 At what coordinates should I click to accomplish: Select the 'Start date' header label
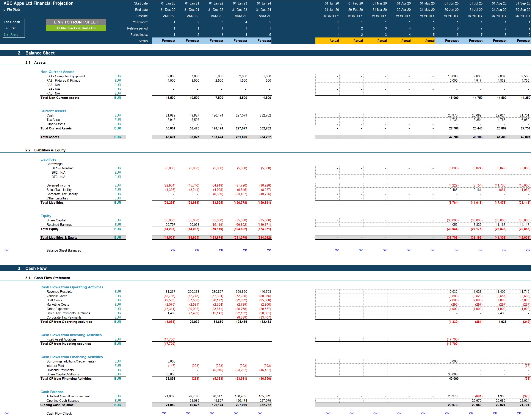coord(141,3)
